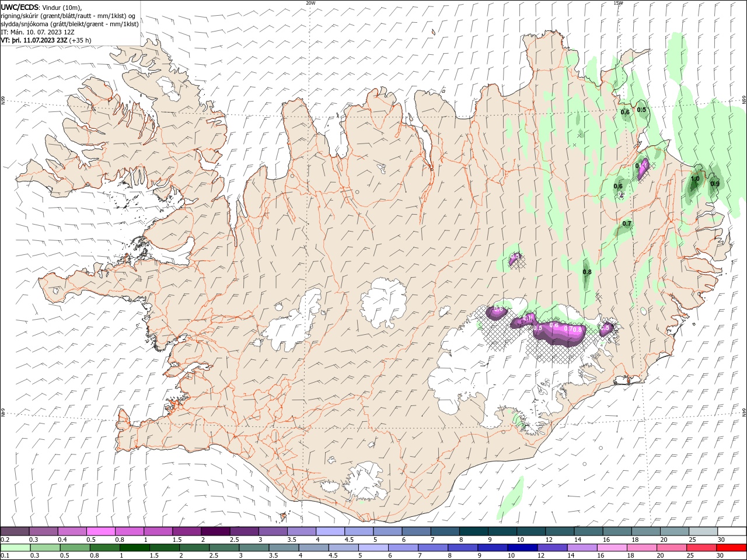Pick snow scale swatch starting at 8
The image size is (747, 560).
(x=474, y=531)
